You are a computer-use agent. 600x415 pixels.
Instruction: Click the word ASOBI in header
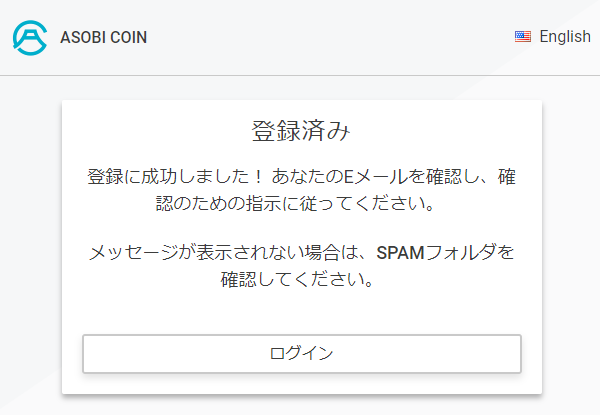80,37
